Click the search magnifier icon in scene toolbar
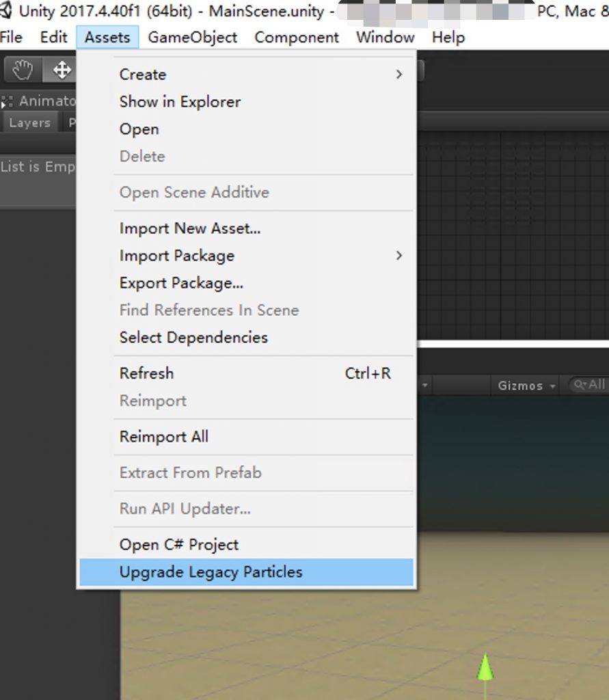This screenshot has width=609, height=700. coord(580,385)
